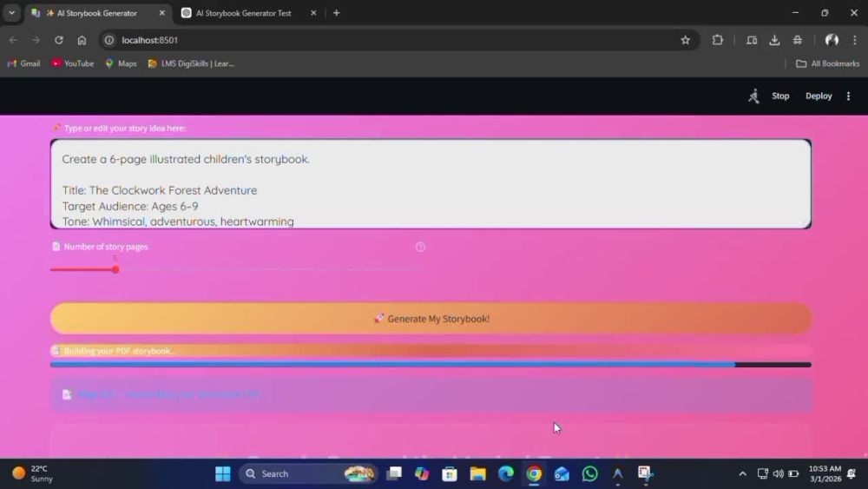Close the AI Storybook Generator tab

coord(161,13)
